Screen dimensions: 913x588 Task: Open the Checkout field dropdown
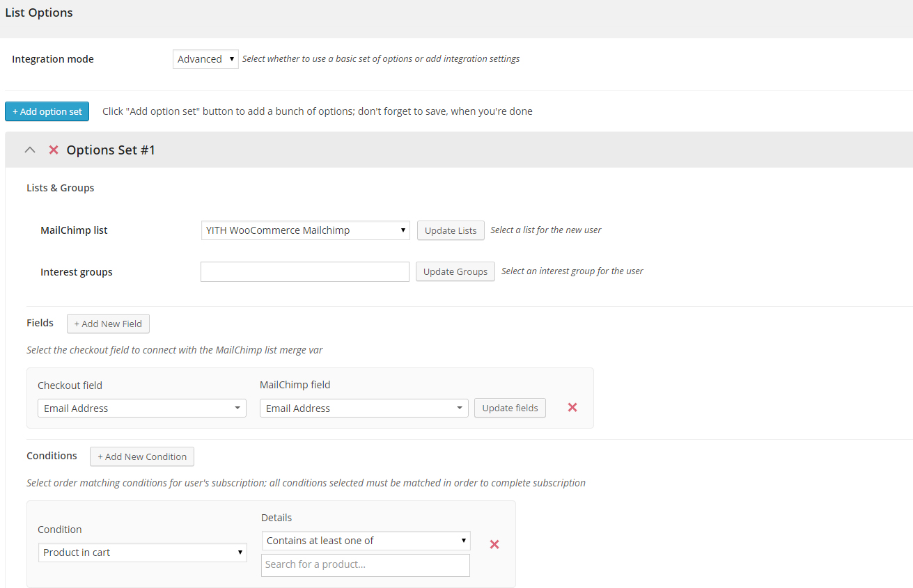(141, 408)
